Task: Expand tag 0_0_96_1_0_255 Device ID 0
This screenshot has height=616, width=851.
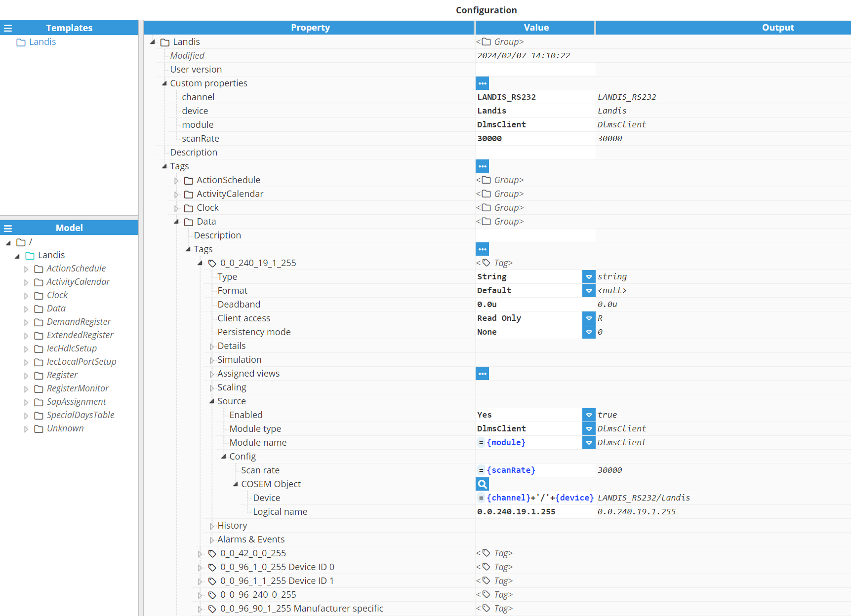Action: point(200,568)
